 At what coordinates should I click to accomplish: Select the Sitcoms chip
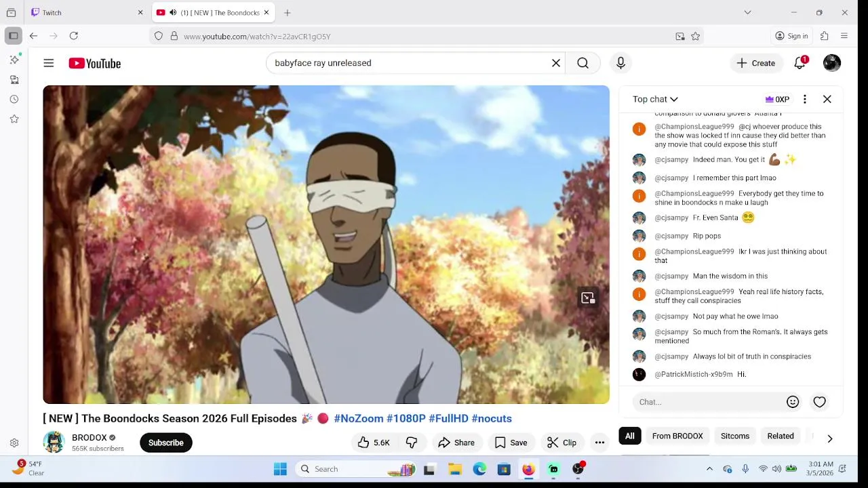coord(735,436)
